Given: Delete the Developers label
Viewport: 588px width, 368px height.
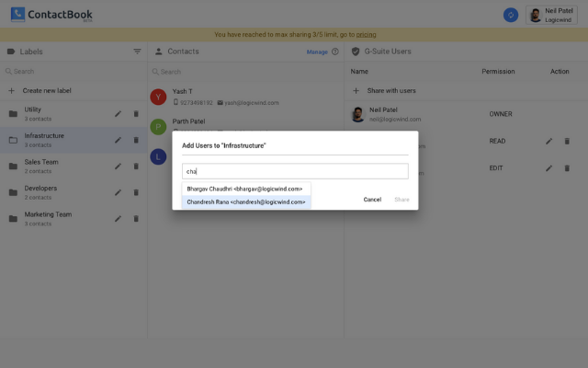Looking at the screenshot, I should pyautogui.click(x=136, y=192).
